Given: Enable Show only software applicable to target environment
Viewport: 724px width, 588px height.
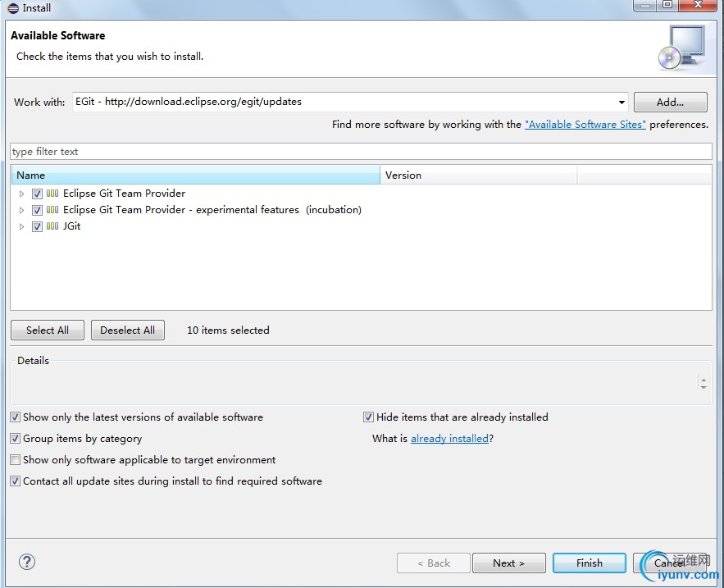Looking at the screenshot, I should (x=16, y=459).
